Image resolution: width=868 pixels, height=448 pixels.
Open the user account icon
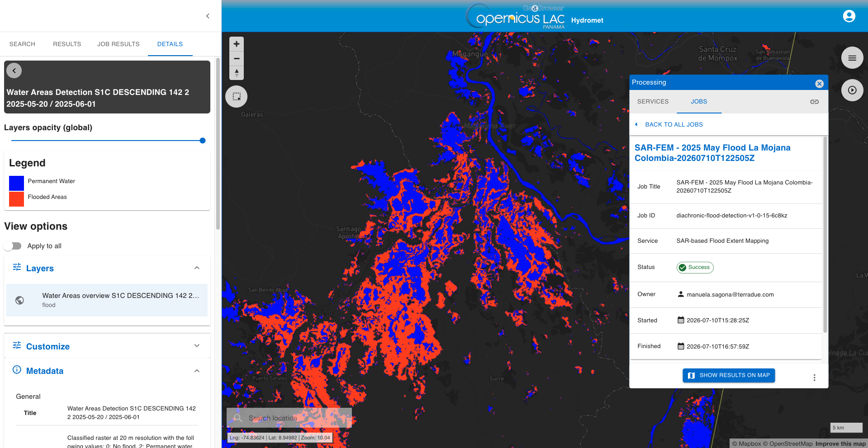coord(849,16)
